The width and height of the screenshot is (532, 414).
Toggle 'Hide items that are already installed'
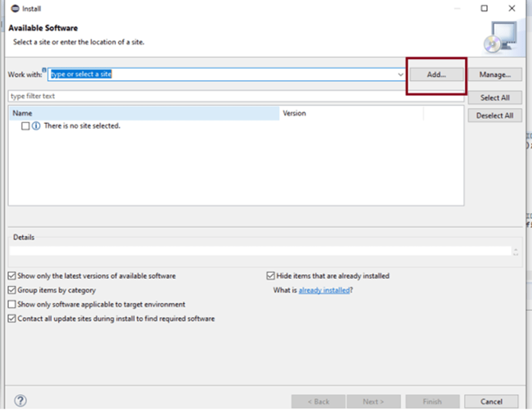pos(271,276)
